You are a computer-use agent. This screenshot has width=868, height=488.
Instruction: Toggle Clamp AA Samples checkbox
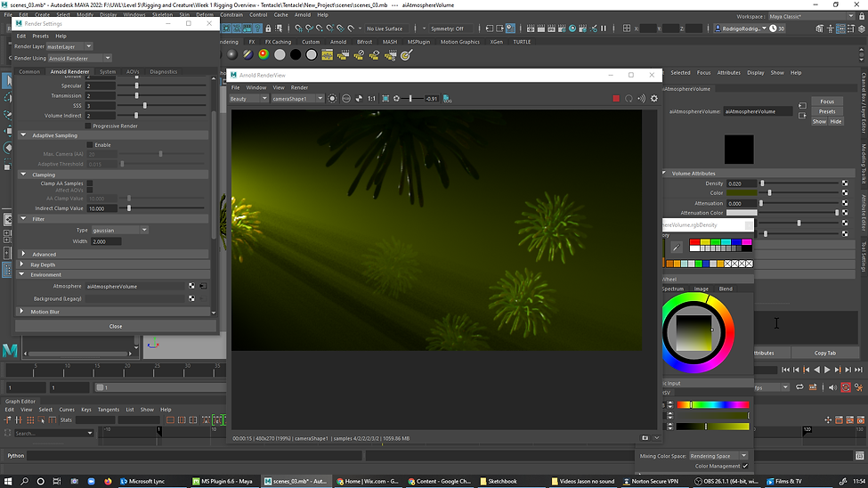tap(90, 183)
